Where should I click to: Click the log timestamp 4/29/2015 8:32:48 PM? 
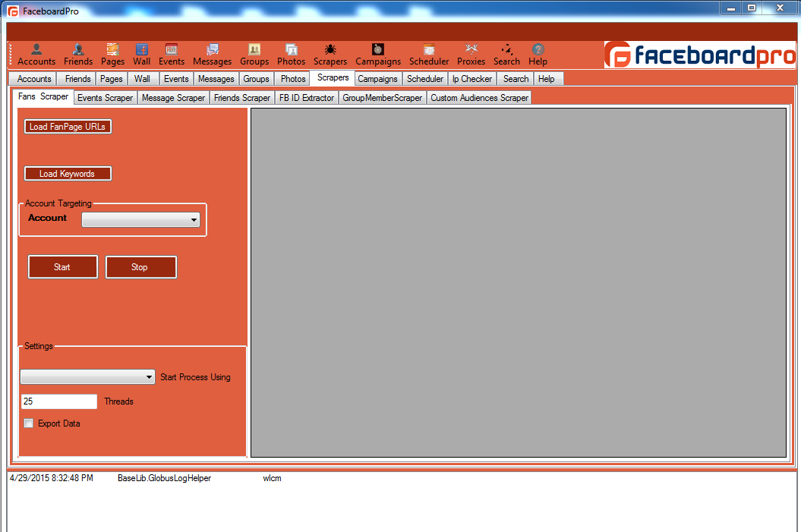[x=52, y=478]
